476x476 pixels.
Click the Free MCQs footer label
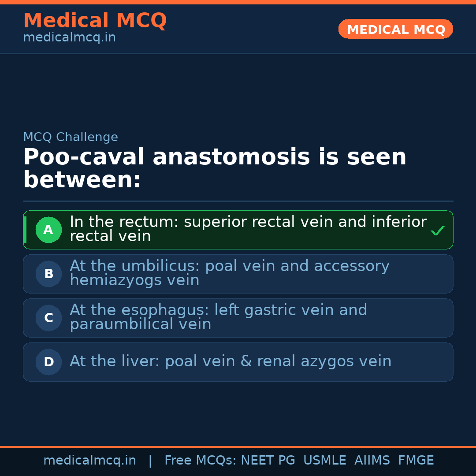200,461
